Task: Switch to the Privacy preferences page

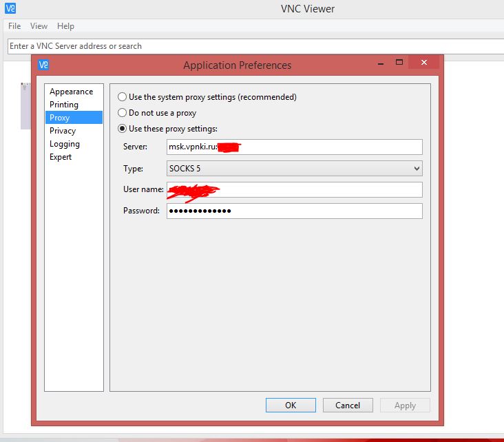Action: coord(74,131)
